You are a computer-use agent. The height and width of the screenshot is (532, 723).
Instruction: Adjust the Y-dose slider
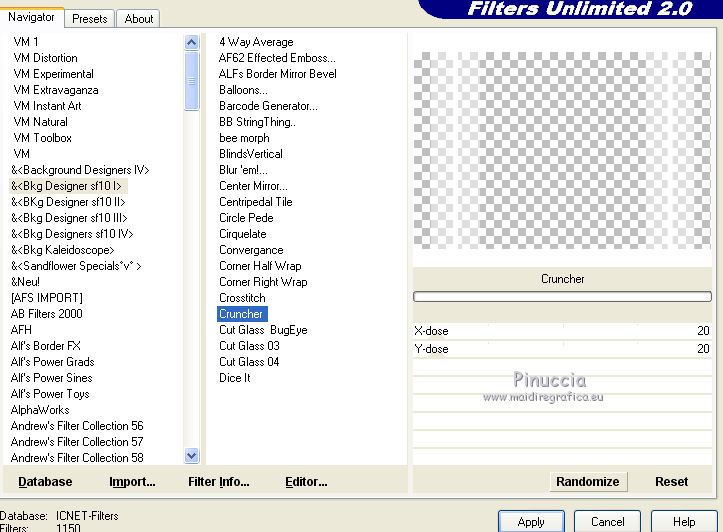tap(562, 349)
